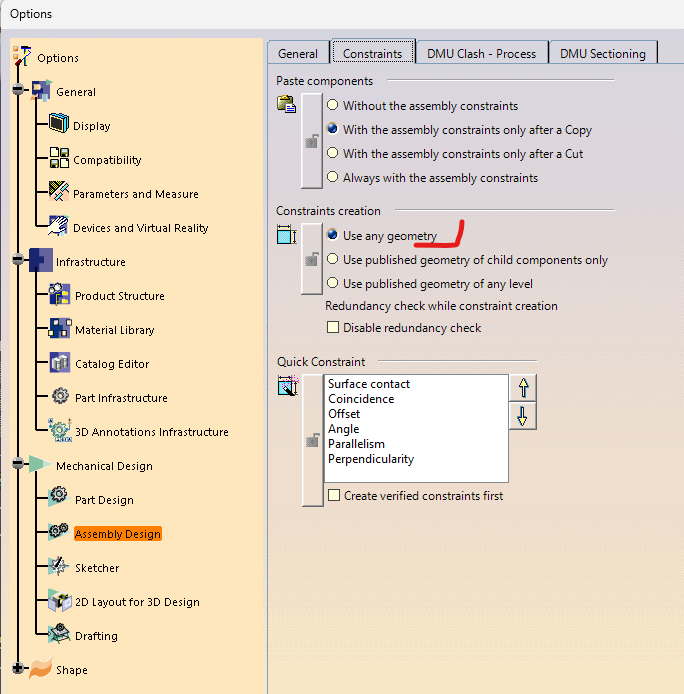Enable 'Disable redundancy check' checkbox
Image resolution: width=684 pixels, height=694 pixels.
(334, 328)
